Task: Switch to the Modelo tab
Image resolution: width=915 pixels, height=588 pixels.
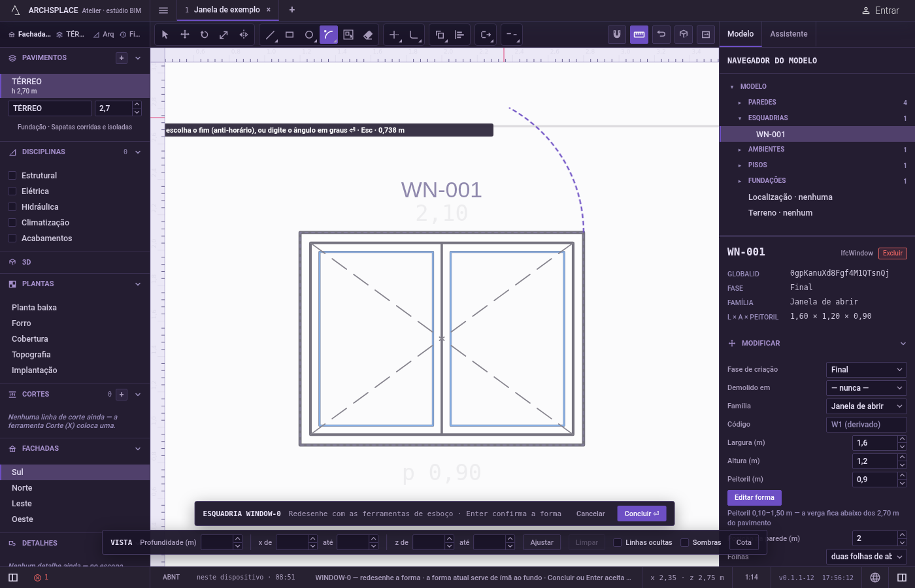Action: (x=740, y=34)
